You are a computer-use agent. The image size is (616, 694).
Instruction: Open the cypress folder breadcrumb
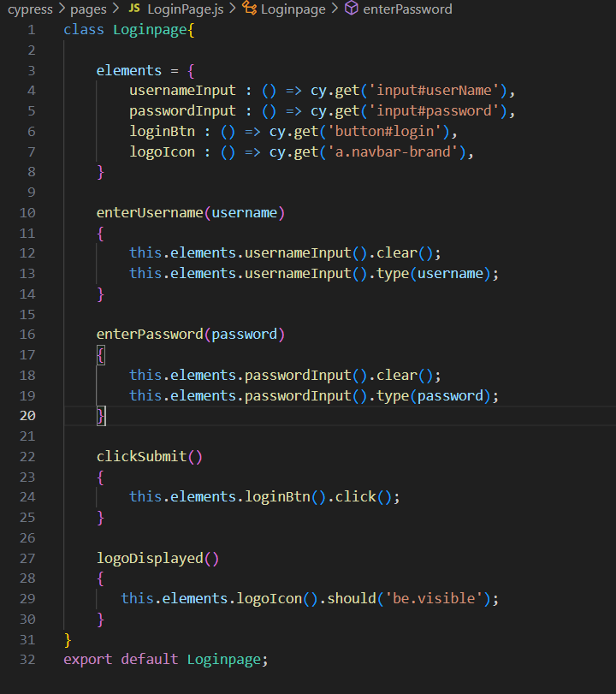coord(30,9)
